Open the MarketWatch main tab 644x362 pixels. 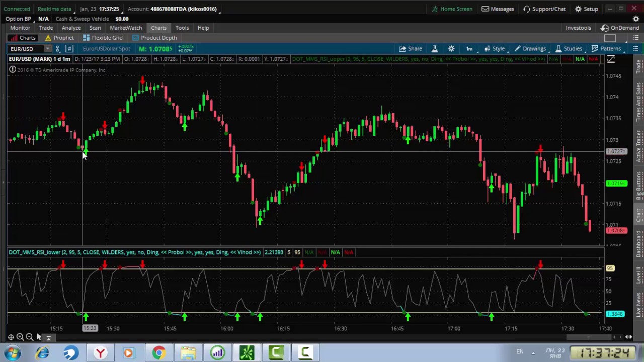point(126,28)
